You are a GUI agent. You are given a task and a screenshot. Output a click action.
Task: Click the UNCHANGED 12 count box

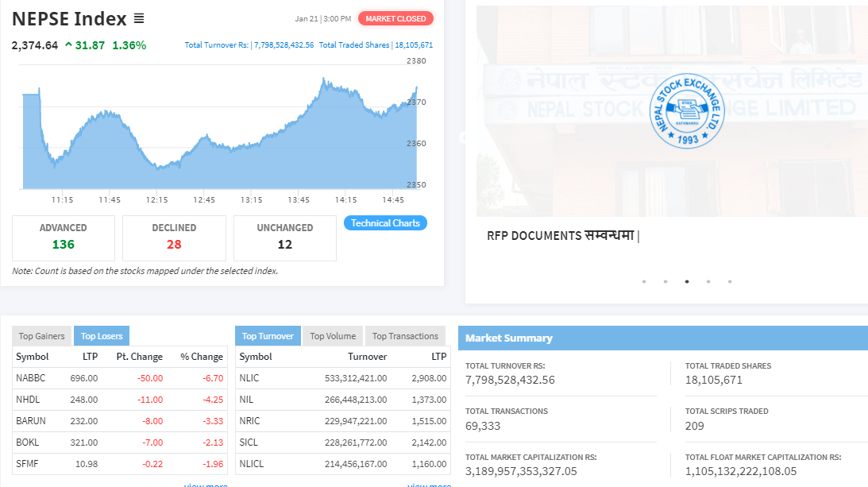[284, 238]
